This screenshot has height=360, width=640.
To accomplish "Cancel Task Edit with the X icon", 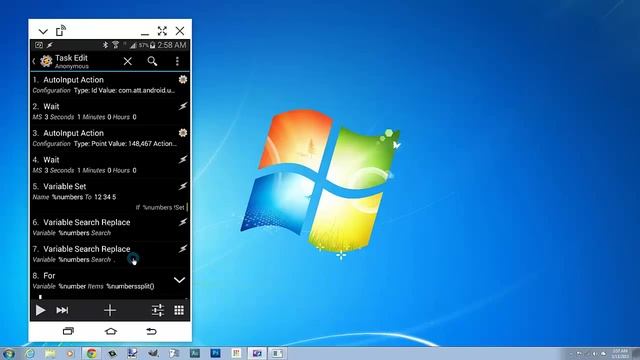I will tap(128, 61).
